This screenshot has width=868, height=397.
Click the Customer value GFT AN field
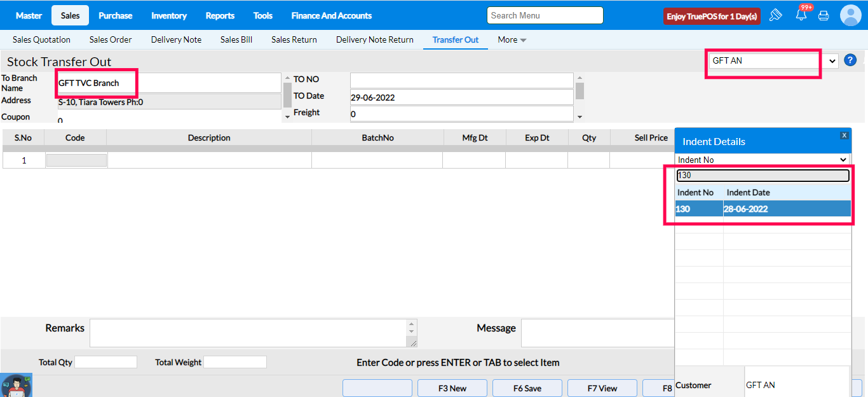797,384
